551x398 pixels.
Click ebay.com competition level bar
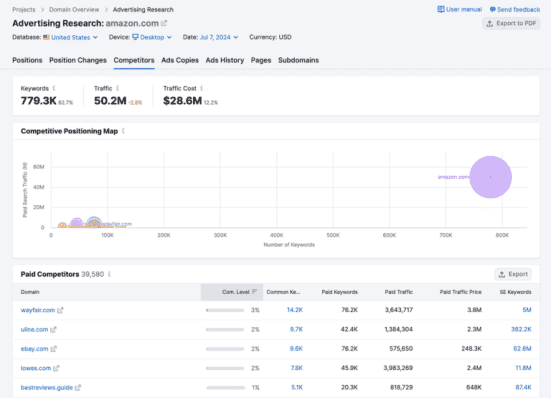pyautogui.click(x=225, y=349)
